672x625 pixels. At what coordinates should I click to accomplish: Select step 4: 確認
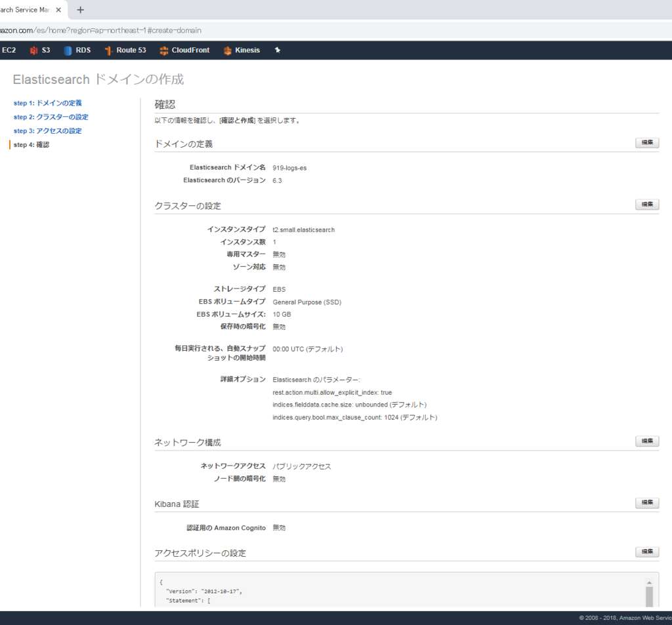[31, 145]
